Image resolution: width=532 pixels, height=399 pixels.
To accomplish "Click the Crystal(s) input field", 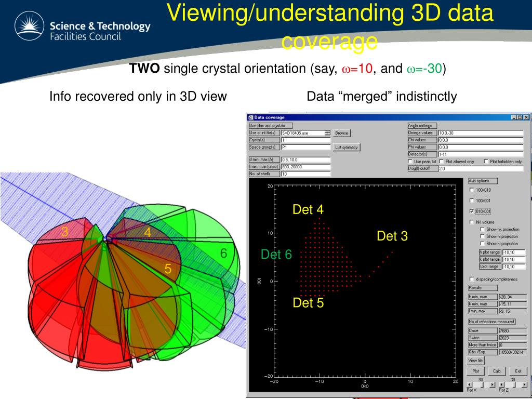I will (x=305, y=140).
